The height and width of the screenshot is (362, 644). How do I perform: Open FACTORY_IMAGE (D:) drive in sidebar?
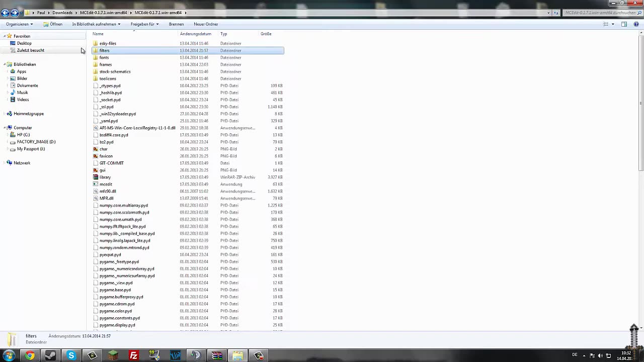tap(36, 142)
